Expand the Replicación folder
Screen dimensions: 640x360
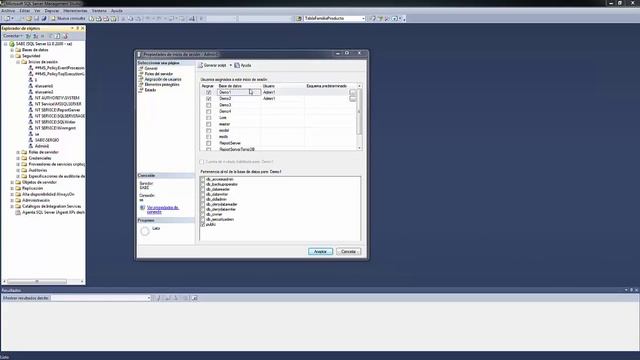[x=12, y=189]
